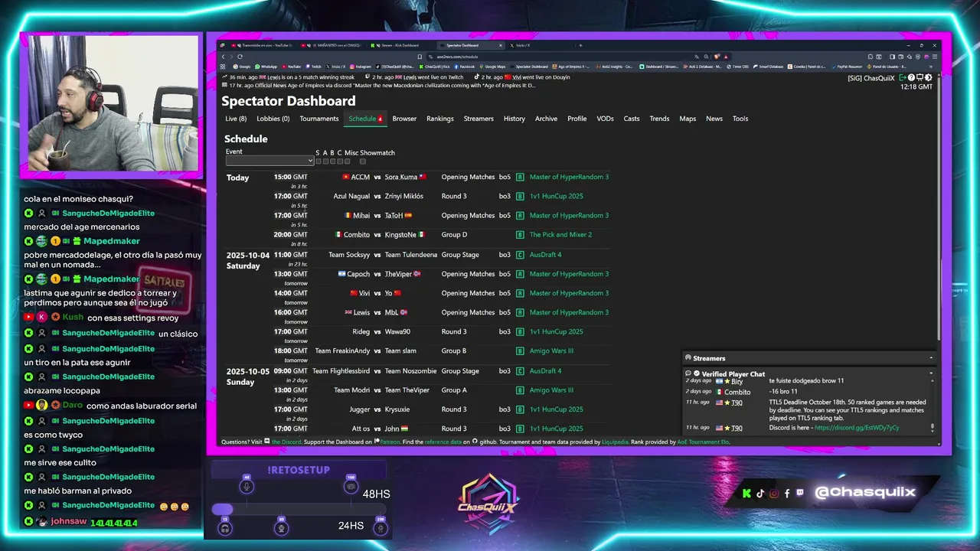Click the tier C icon for Team Flightlessbird match
Screen dimensions: 980x551
coord(520,371)
